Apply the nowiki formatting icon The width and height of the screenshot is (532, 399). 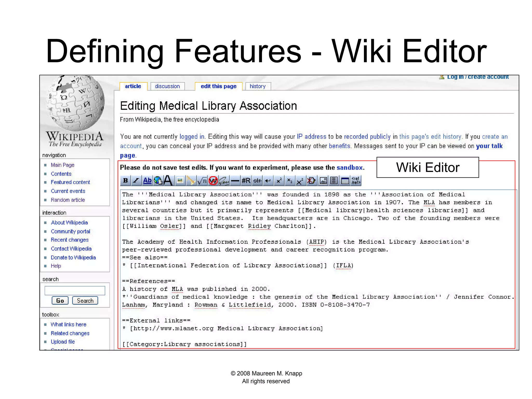tap(213, 181)
